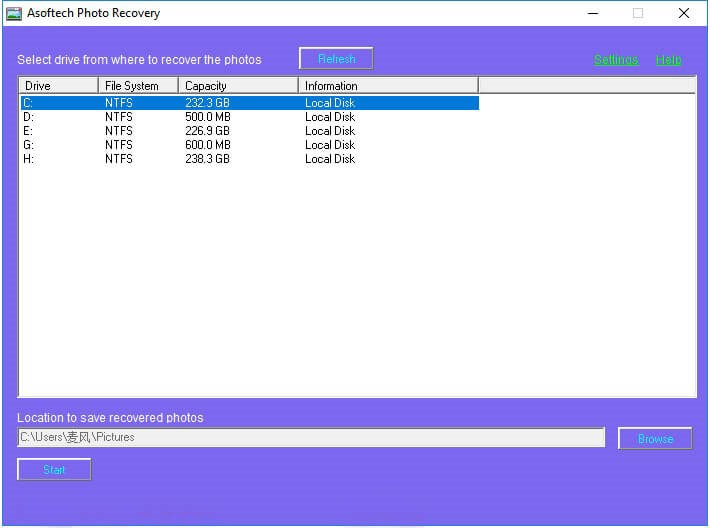Open the Help link
Screen dimensions: 710x528
[668, 59]
